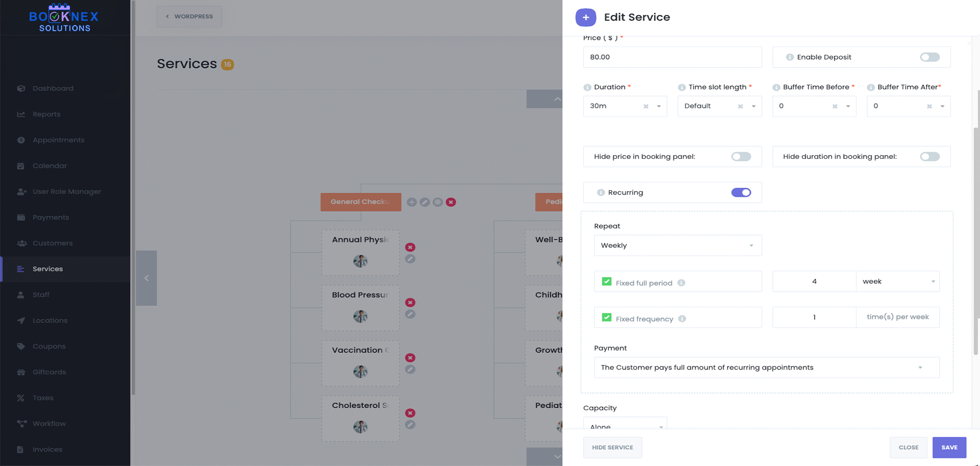Click the purple plus icon beside Edit Service
Image resolution: width=980 pixels, height=466 pixels.
585,17
